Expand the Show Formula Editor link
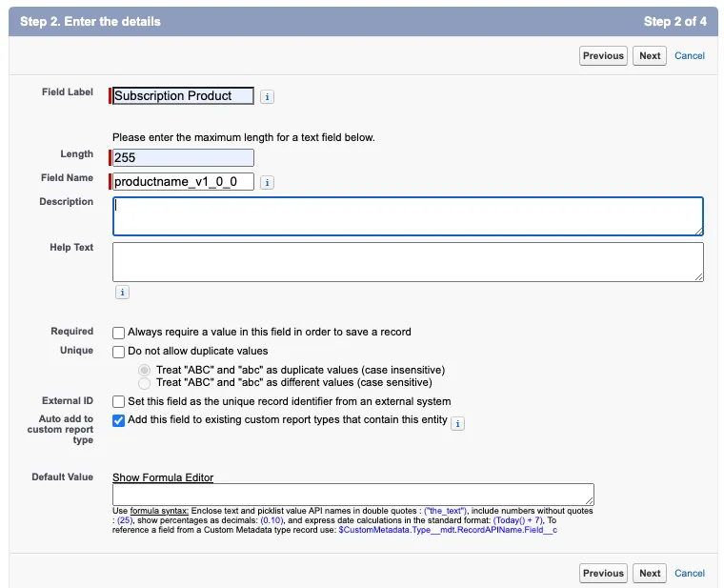Image resolution: width=724 pixels, height=588 pixels. pyautogui.click(x=163, y=477)
